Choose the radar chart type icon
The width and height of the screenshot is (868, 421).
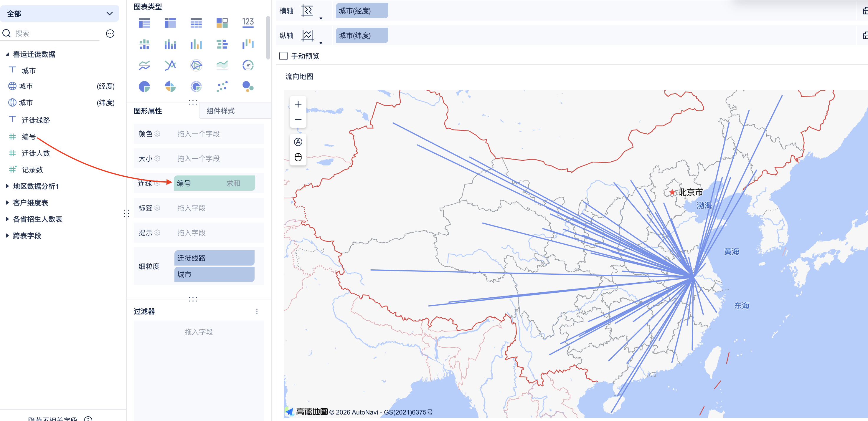click(x=196, y=65)
